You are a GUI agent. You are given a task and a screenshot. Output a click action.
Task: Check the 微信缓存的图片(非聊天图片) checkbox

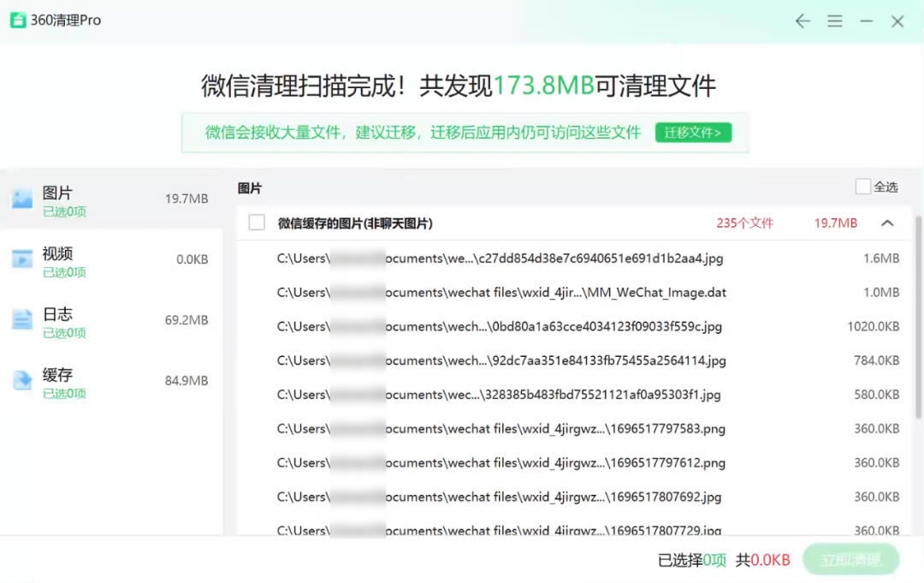pos(257,223)
